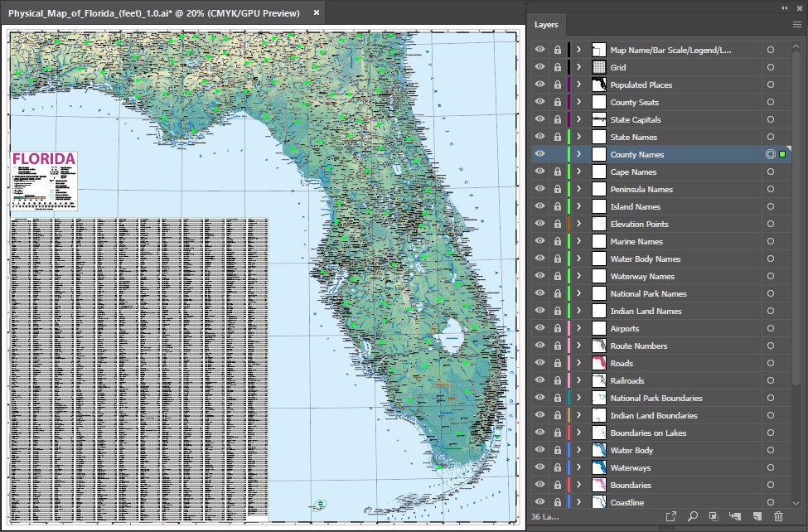Viewport: 808px width, 532px height.
Task: Click the Make/Release Clipping Mask icon
Action: (x=714, y=515)
